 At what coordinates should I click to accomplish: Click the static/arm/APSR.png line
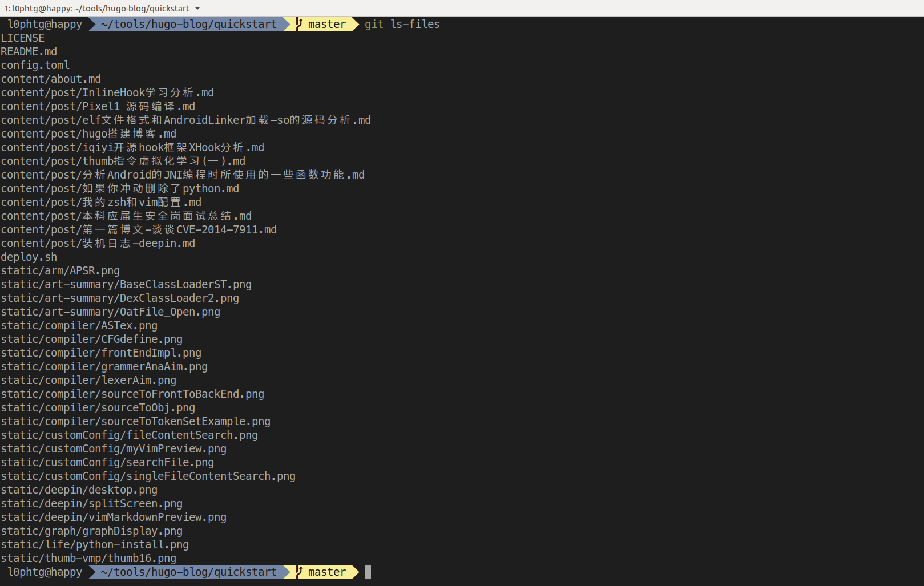point(60,270)
